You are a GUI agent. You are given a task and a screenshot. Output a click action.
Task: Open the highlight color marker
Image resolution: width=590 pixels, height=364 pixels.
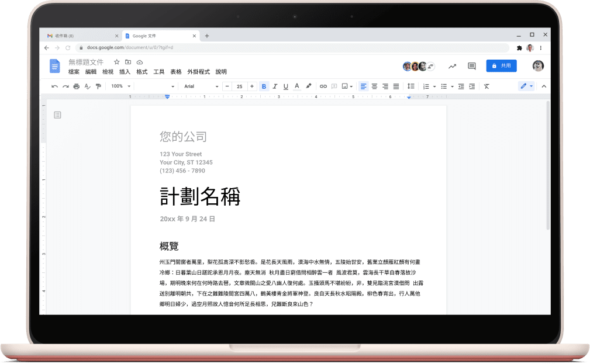point(309,86)
